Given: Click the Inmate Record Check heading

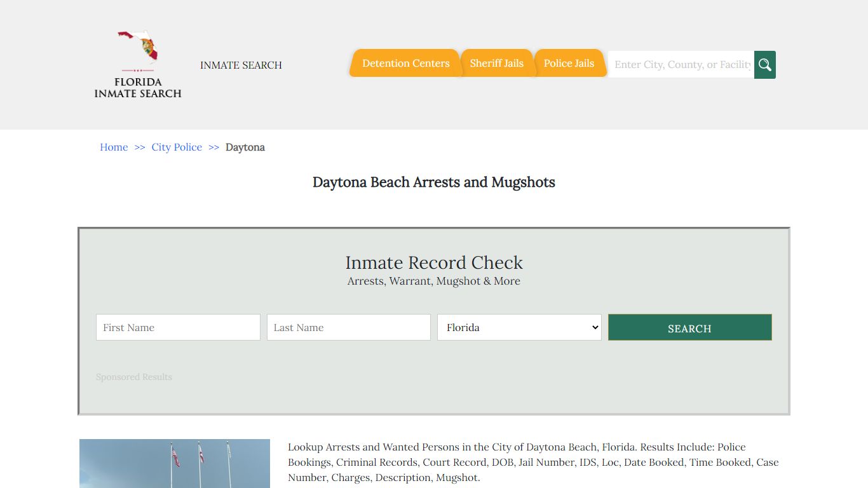Looking at the screenshot, I should [434, 262].
